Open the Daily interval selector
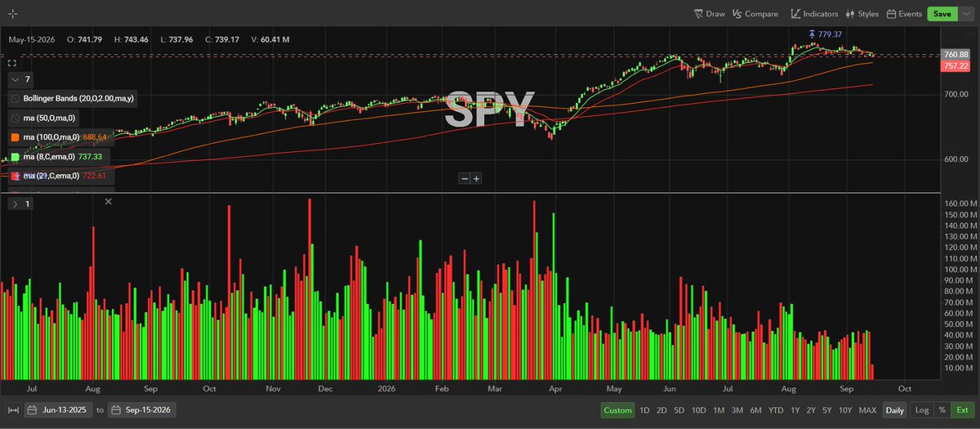 coord(896,410)
